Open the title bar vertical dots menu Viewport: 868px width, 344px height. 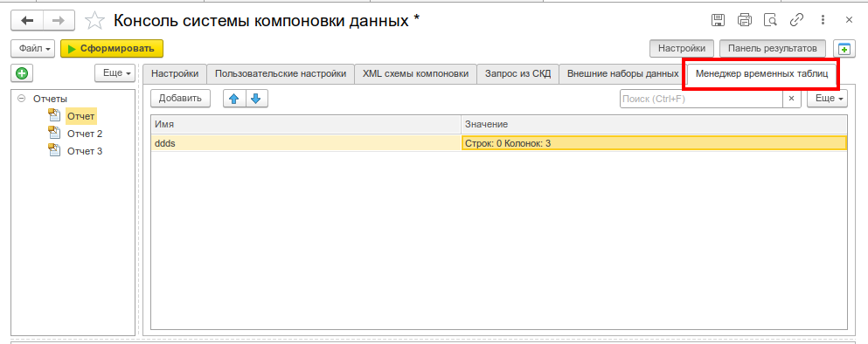click(x=823, y=20)
